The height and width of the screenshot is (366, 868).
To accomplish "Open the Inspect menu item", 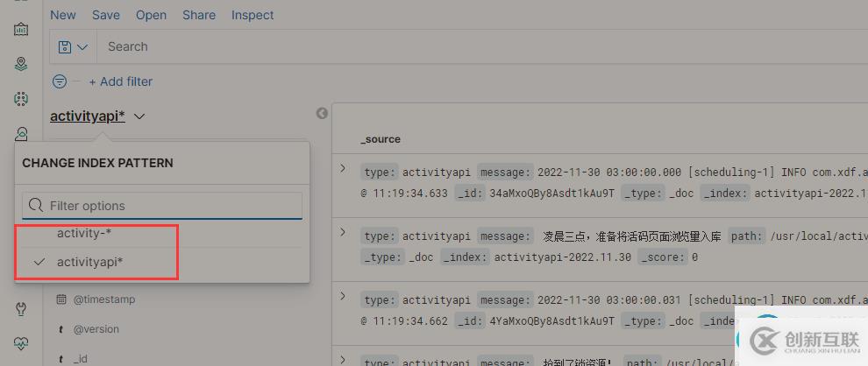I will [253, 15].
